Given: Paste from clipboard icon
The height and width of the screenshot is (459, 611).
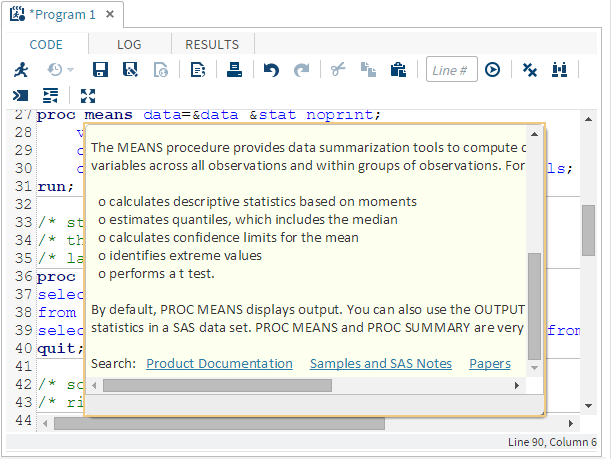Looking at the screenshot, I should click(397, 70).
